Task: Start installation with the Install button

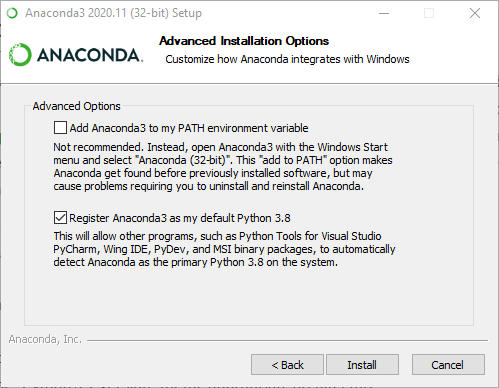Action: coord(362,365)
